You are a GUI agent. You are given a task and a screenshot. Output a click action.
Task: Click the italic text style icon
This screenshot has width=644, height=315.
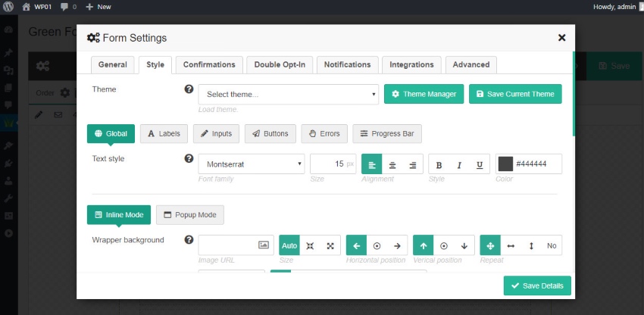coord(458,164)
